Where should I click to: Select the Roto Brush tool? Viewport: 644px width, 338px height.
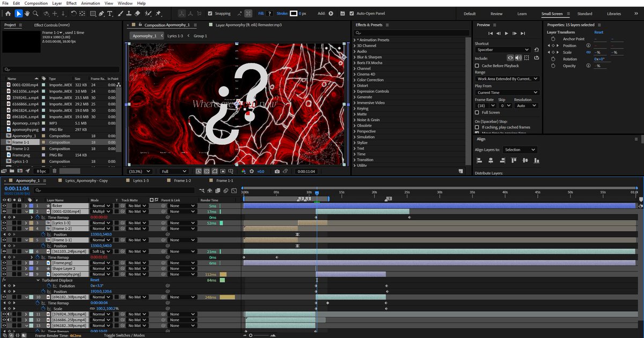pyautogui.click(x=148, y=13)
